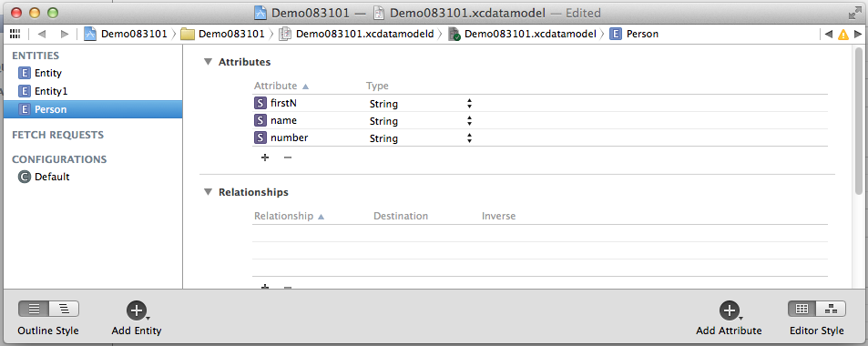
Task: Click Demo083101.xcdatamodel breadcrumb
Action: pos(522,34)
